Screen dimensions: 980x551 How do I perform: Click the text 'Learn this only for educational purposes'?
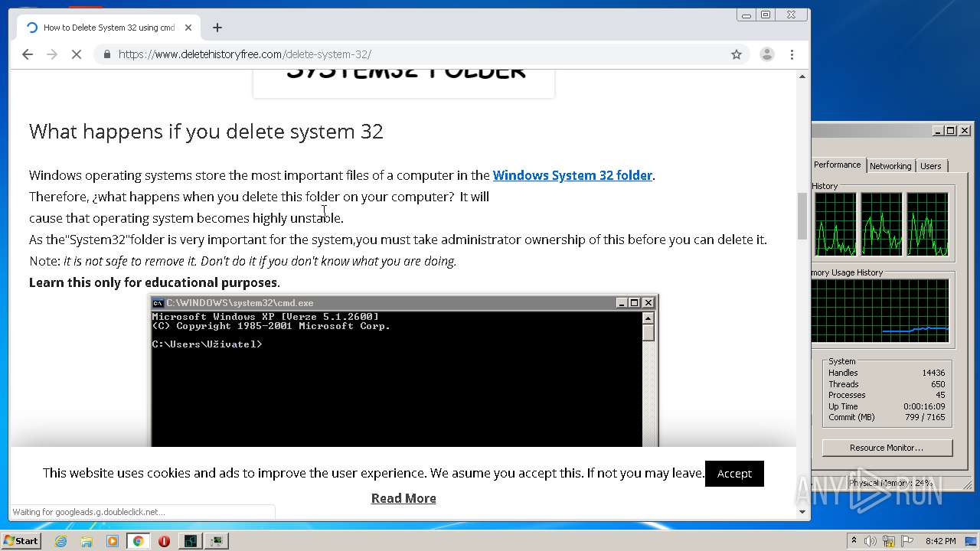tap(154, 282)
